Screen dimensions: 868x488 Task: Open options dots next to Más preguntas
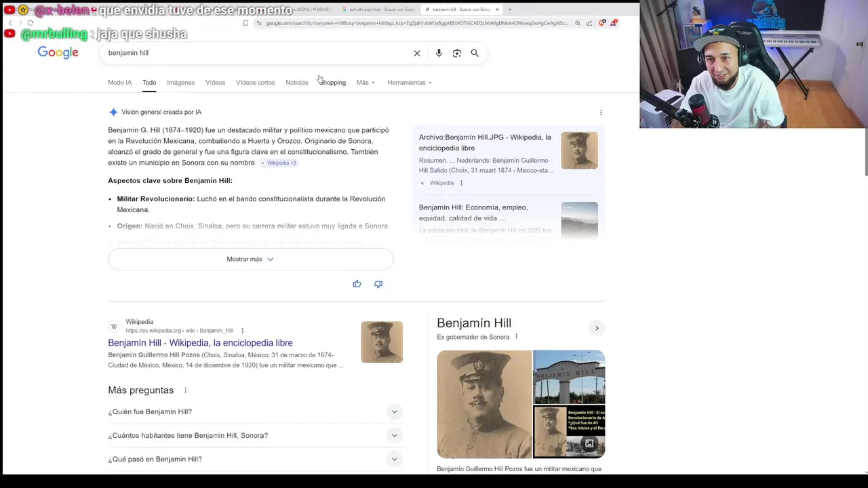[x=185, y=390]
